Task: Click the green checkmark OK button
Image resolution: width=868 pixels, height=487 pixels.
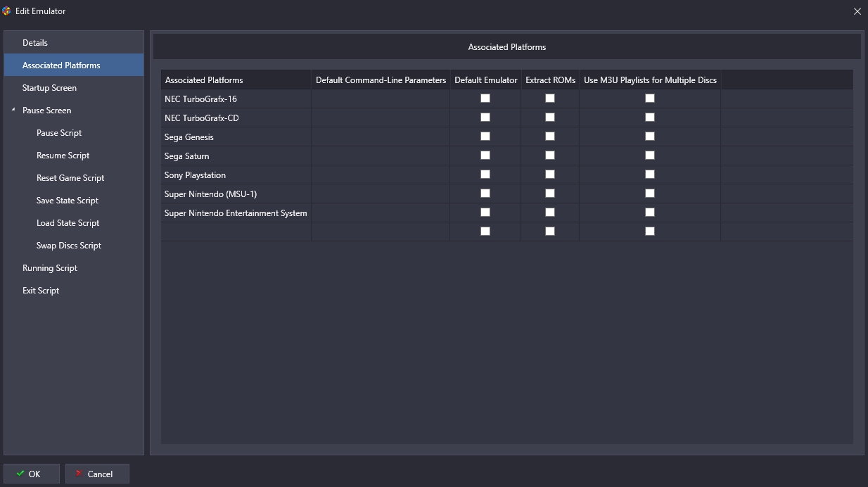Action: click(x=31, y=474)
